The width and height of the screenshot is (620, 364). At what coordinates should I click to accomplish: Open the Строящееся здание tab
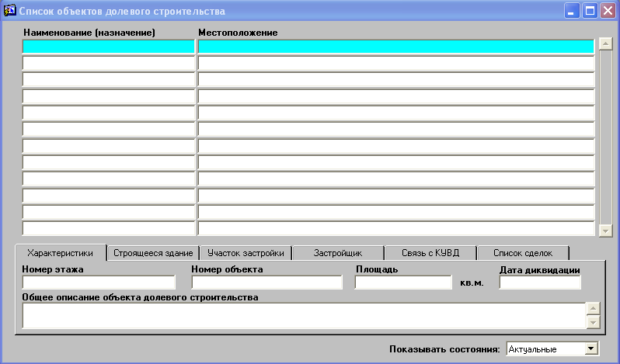(x=153, y=253)
